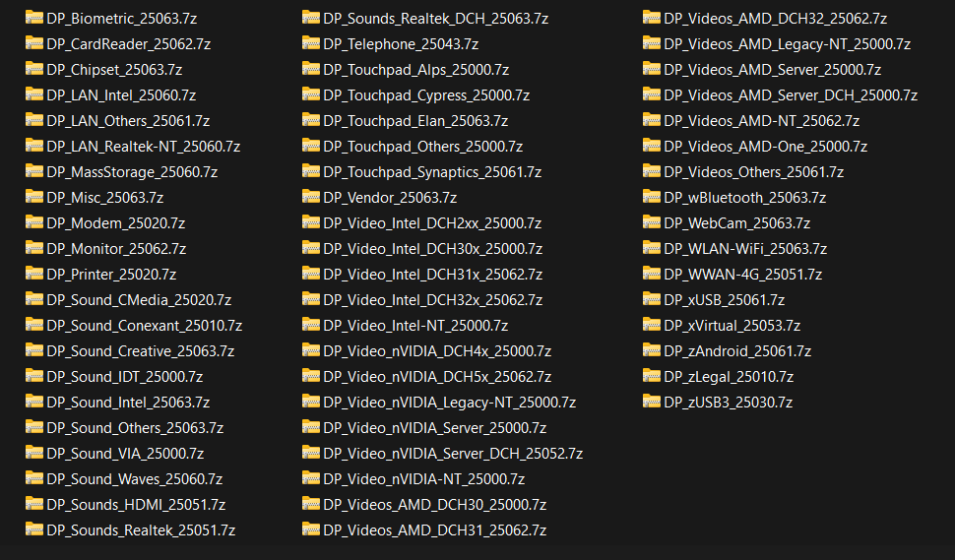Click icon of DP_Video_nVIDIA_Server_25000.7z
Image resolution: width=955 pixels, height=560 pixels.
click(x=310, y=426)
